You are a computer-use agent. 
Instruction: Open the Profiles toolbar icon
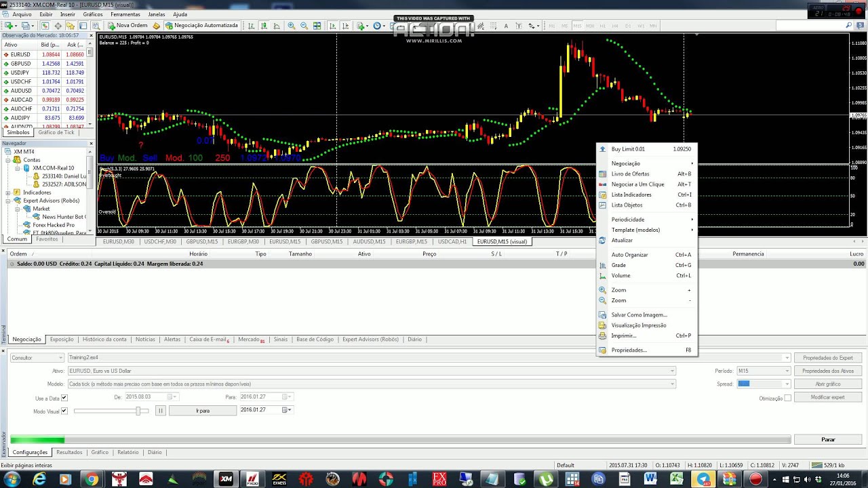25,26
